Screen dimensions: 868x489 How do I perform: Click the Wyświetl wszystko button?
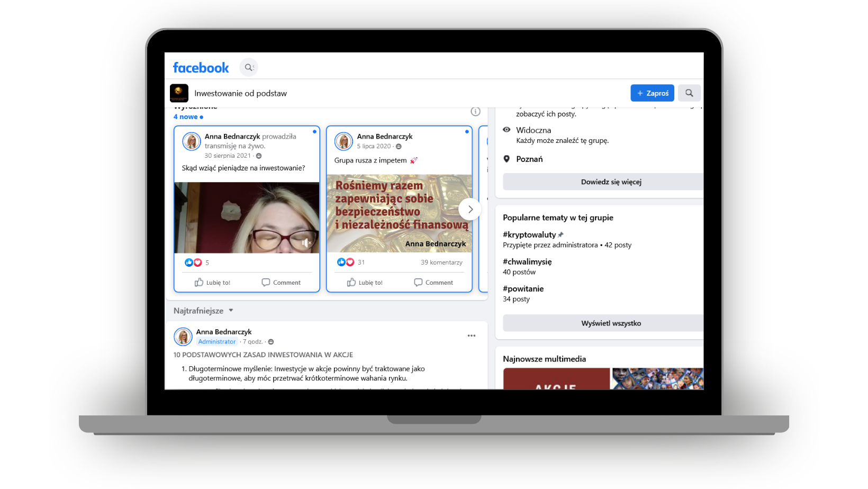603,323
